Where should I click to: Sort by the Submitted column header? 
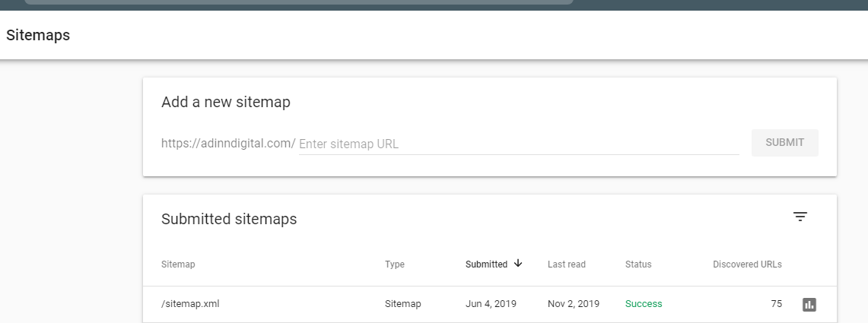486,264
